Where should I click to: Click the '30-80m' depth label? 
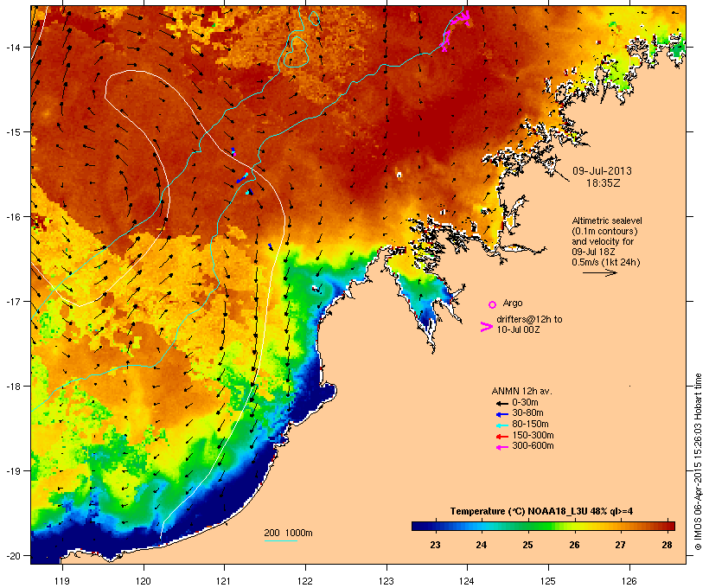pyautogui.click(x=527, y=413)
